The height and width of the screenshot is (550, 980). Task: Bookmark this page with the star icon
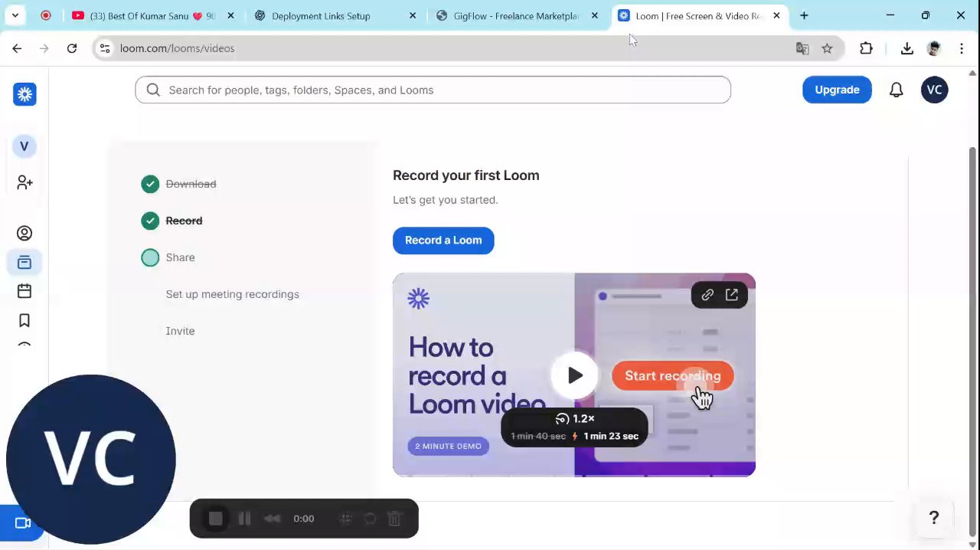pyautogui.click(x=827, y=48)
